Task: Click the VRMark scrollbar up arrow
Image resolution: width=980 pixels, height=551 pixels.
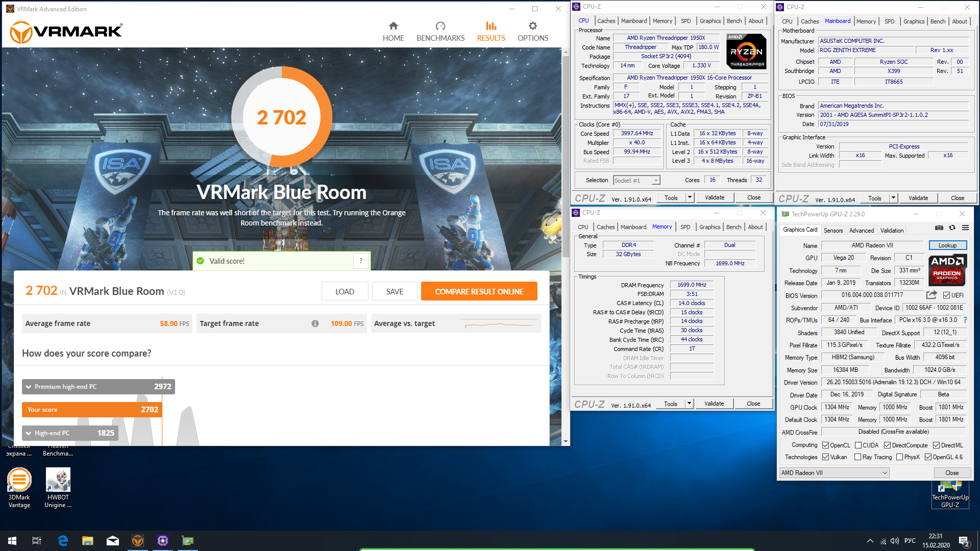Action: click(566, 52)
